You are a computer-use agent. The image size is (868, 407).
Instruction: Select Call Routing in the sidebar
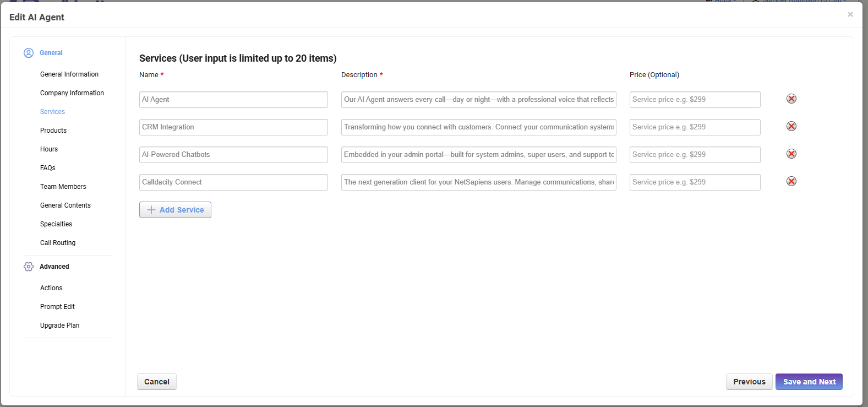tap(58, 243)
